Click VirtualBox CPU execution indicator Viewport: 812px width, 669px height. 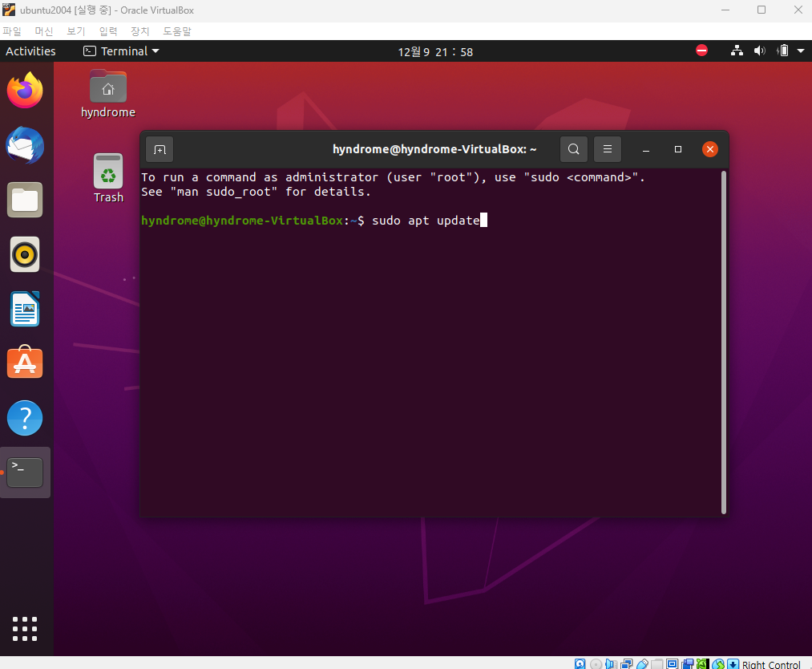pos(703,664)
